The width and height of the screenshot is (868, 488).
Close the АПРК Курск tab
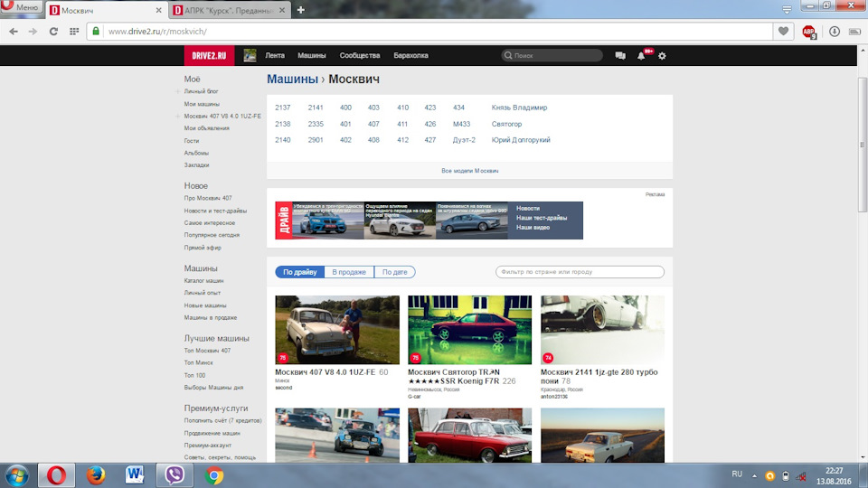pos(282,10)
